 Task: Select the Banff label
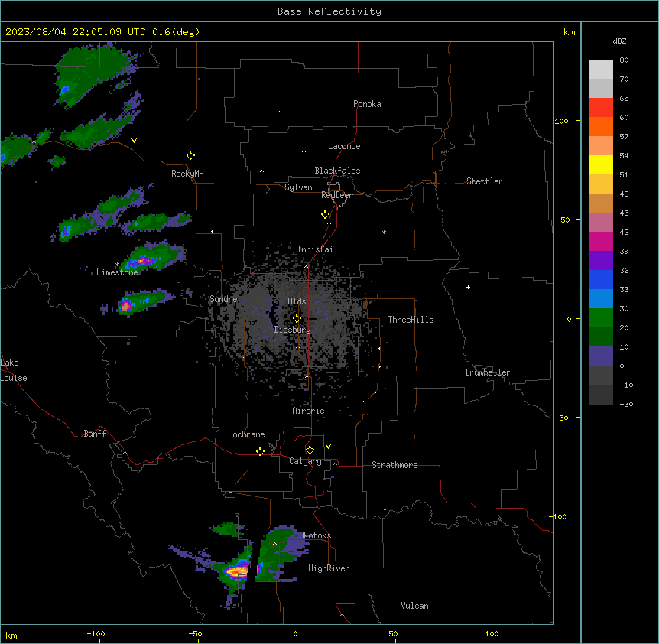95,434
